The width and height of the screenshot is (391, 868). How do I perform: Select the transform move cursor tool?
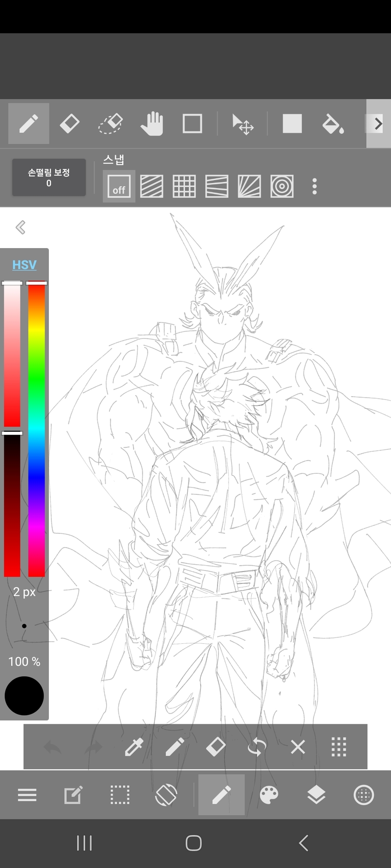[x=242, y=124]
